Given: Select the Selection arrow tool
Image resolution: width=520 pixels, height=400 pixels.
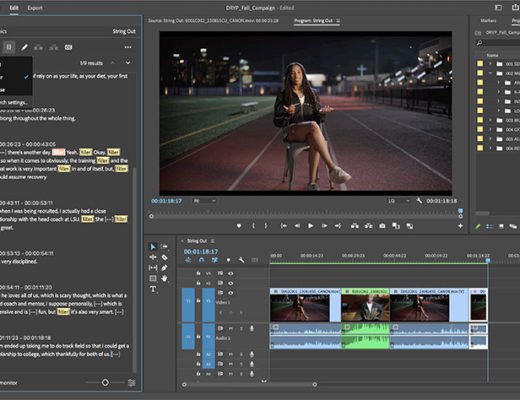Looking at the screenshot, I should coord(153,247).
